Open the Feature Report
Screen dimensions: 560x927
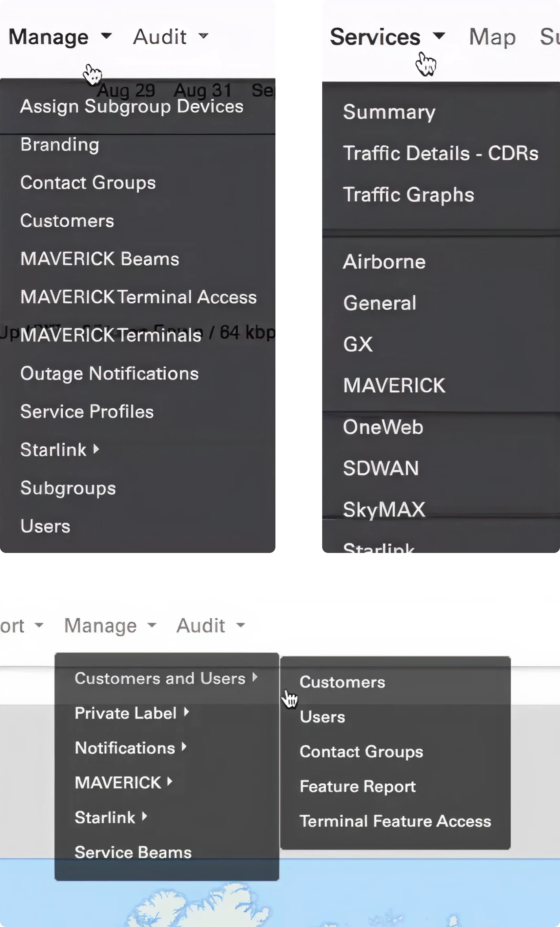pyautogui.click(x=357, y=786)
